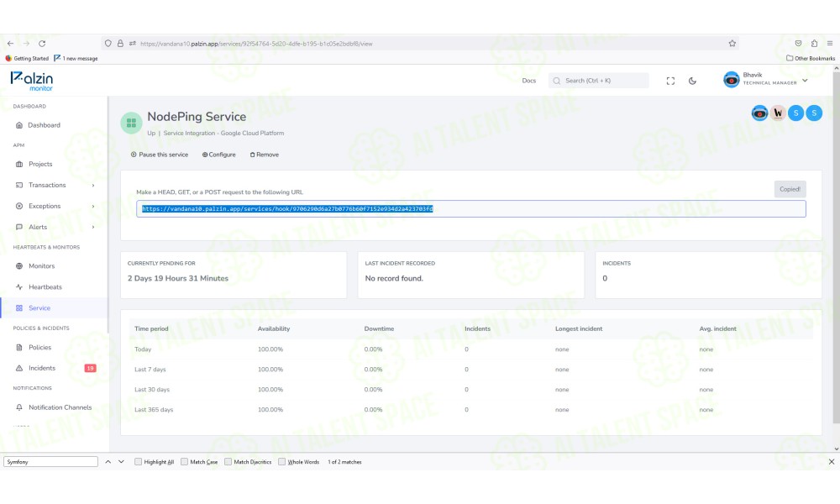
Task: Open the Other Bookmarks folder
Action: [810, 59]
